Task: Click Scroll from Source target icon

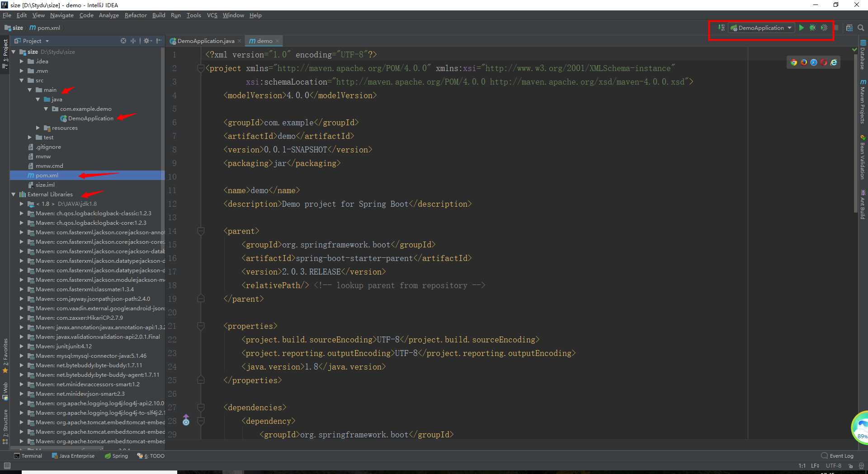Action: coord(123,41)
